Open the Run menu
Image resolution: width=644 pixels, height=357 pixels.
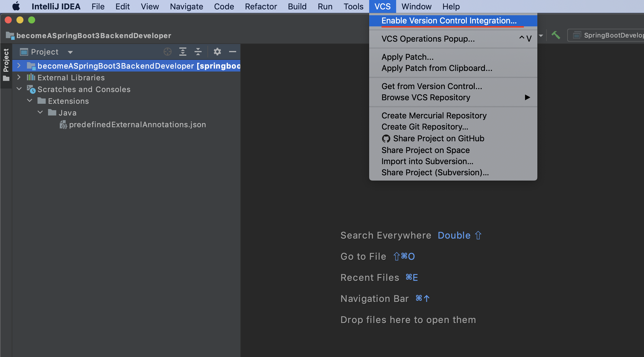[x=325, y=6]
